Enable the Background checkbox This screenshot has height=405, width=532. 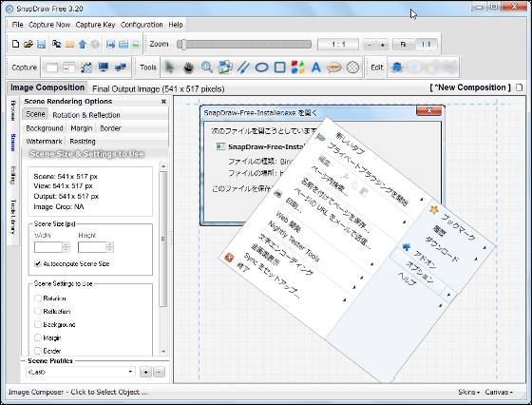click(x=38, y=324)
